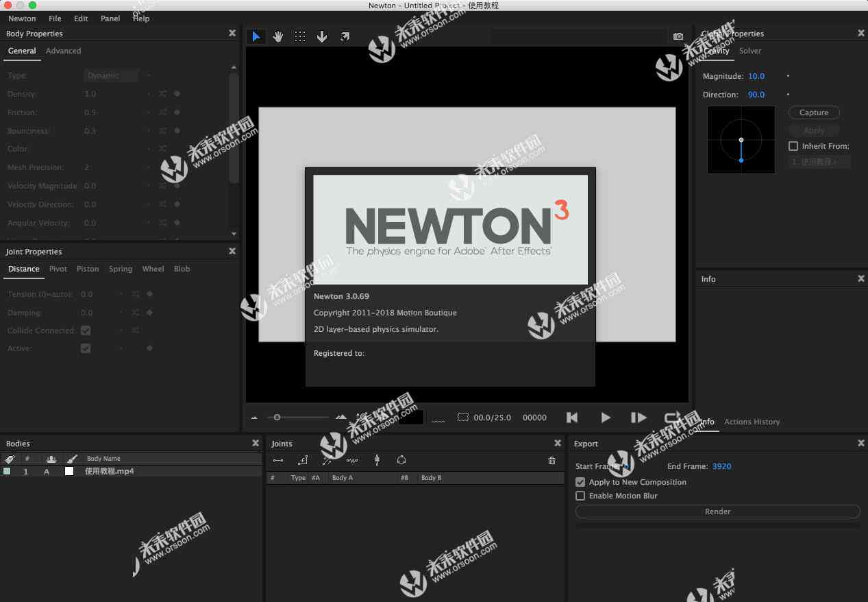This screenshot has width=868, height=602.
Task: Click the Active keyframe diamond
Action: pyautogui.click(x=149, y=348)
